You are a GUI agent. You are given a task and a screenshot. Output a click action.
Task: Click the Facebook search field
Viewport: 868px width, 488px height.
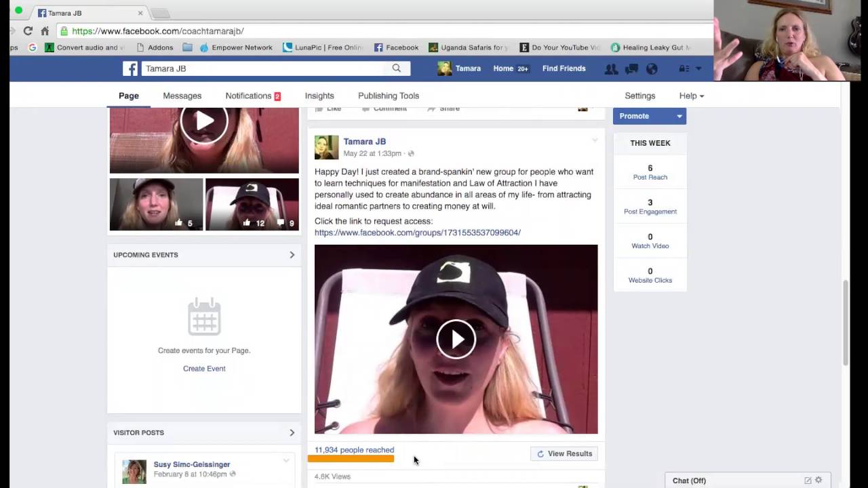[263, 68]
